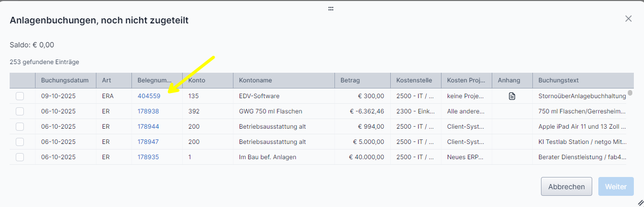Click Konto link 1 in last row
This screenshot has height=207, width=644.
tap(190, 157)
